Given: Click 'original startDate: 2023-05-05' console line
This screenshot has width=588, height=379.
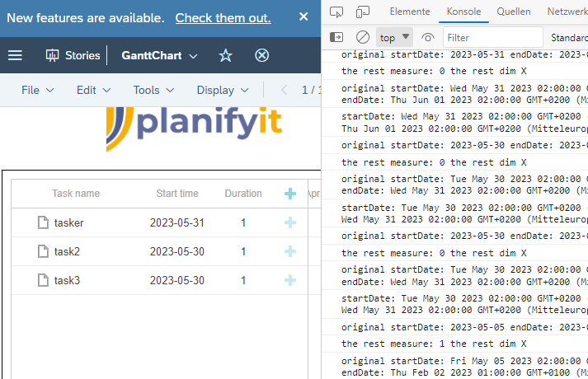Looking at the screenshot, I should tap(455, 327).
